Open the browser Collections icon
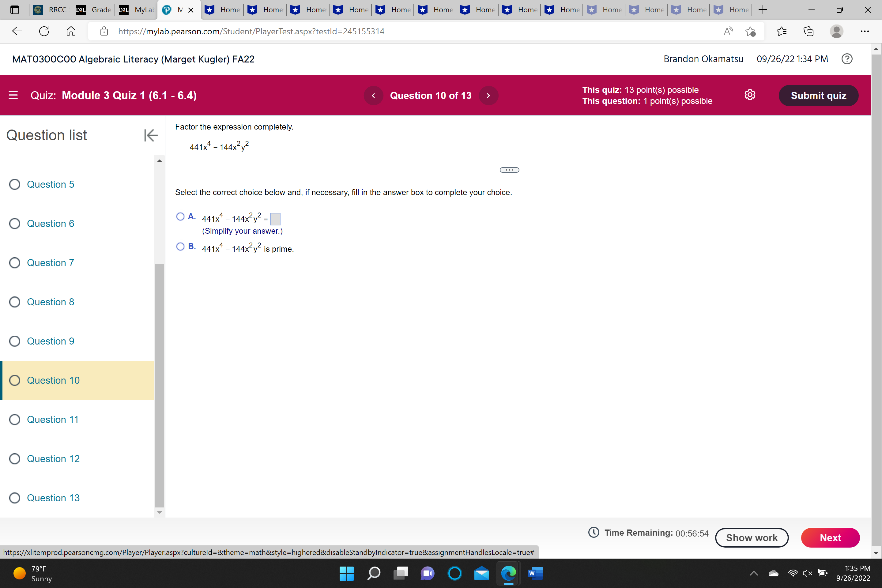 [809, 32]
